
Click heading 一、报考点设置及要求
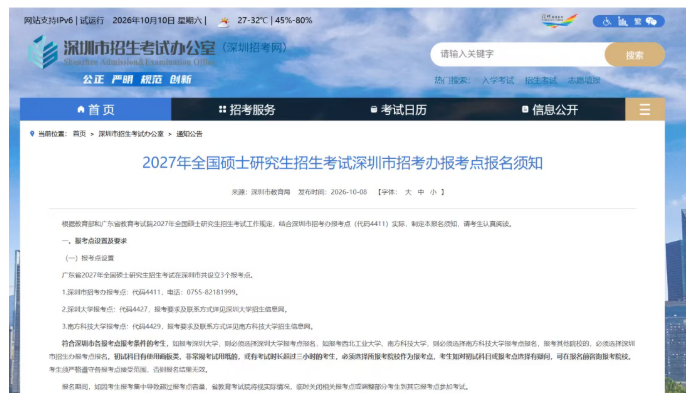[94, 241]
